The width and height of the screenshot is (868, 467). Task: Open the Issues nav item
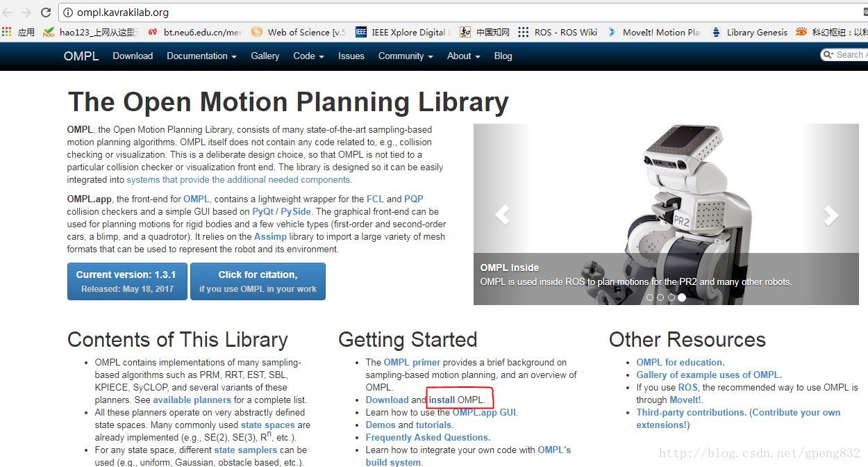[x=351, y=56]
